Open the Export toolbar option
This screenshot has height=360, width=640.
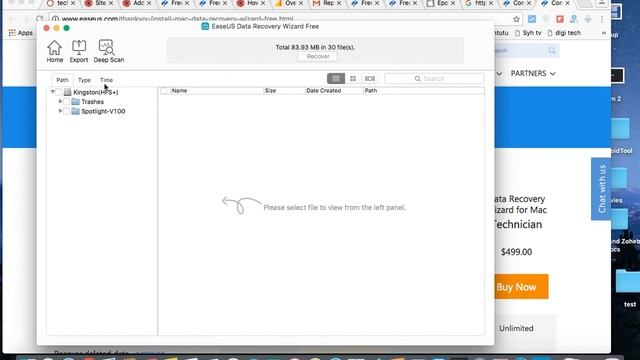tap(79, 51)
